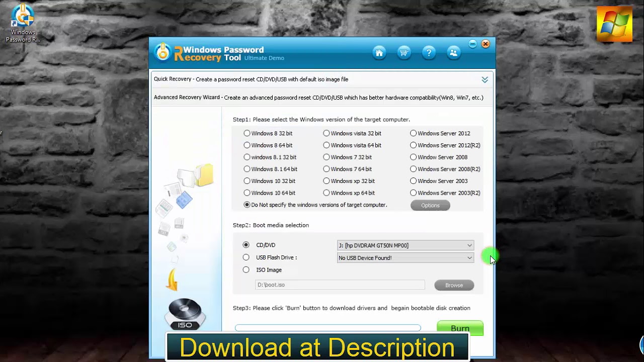This screenshot has height=362, width=644.
Task: Click the ISO disc icon in sidebar
Action: (x=185, y=314)
